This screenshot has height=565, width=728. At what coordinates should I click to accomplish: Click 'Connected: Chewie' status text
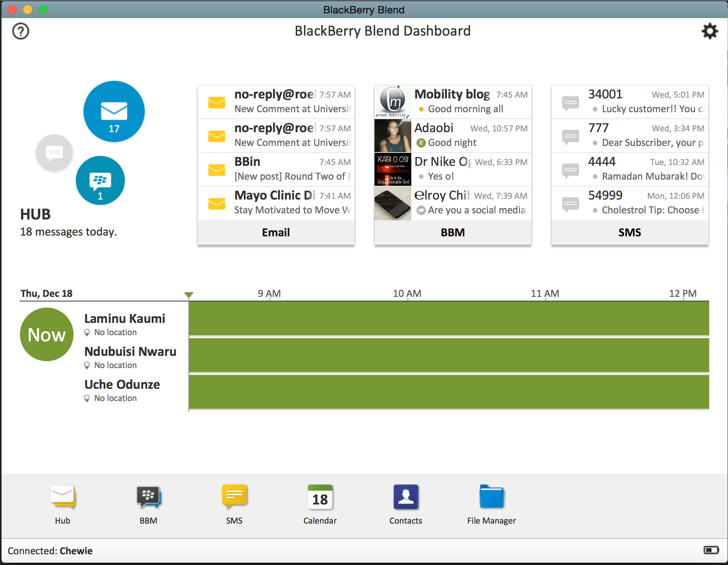pos(50,551)
